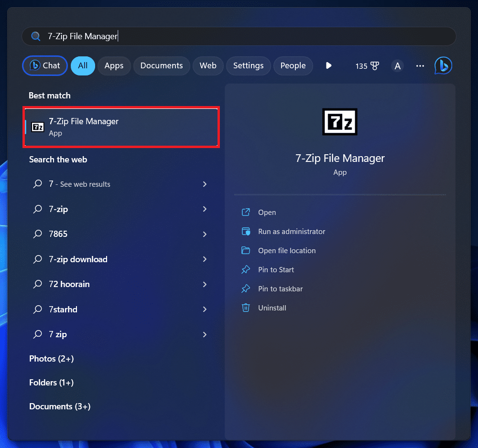
Task: Click the Bing Chat icon at top right
Action: point(443,66)
